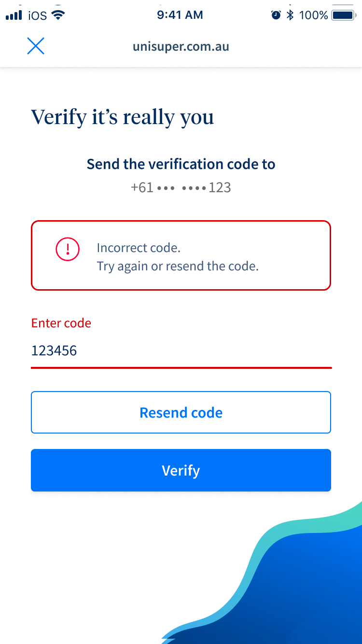Click the Resend code button
This screenshot has width=362, height=644.
[x=181, y=412]
